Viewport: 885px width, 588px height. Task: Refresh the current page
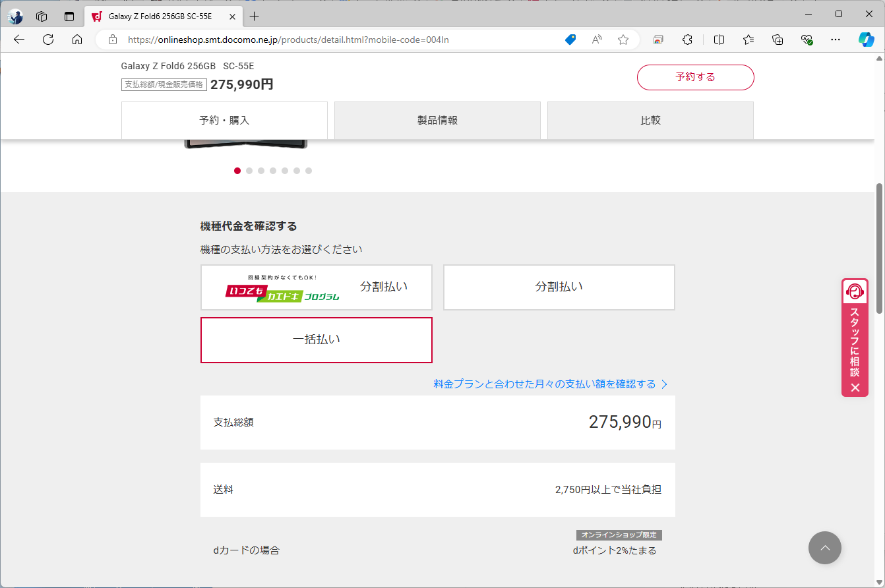(x=48, y=40)
